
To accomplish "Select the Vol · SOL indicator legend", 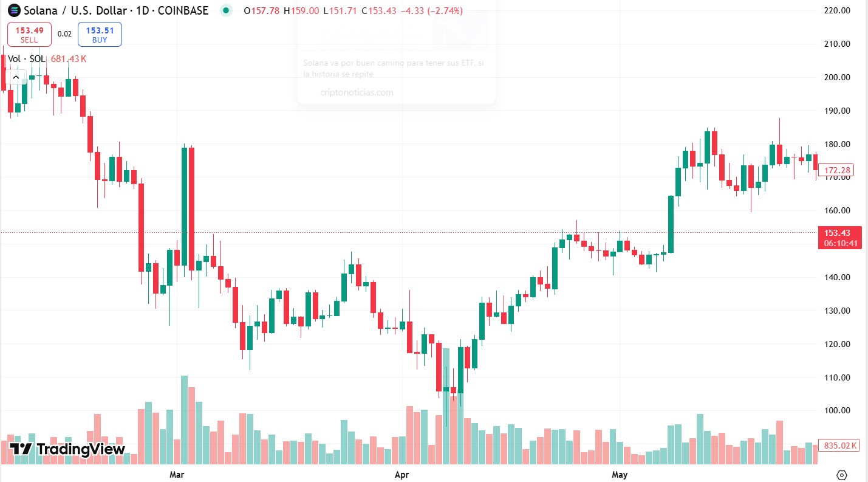I will tap(27, 59).
